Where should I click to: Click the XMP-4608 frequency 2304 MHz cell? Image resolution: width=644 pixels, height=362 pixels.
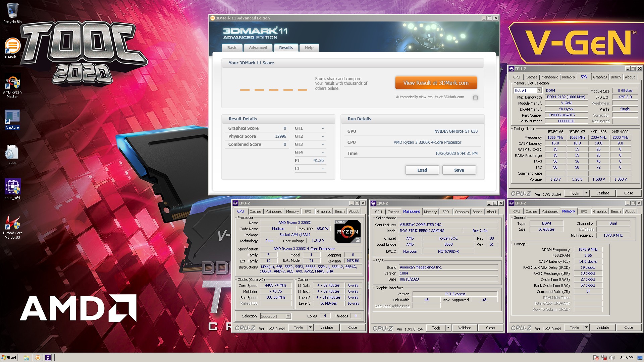point(599,137)
